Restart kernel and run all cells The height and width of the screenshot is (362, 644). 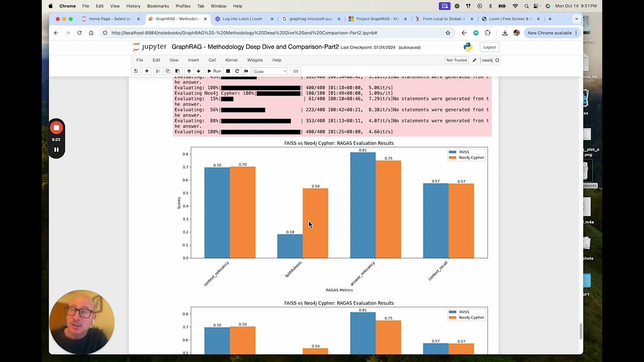246,71
